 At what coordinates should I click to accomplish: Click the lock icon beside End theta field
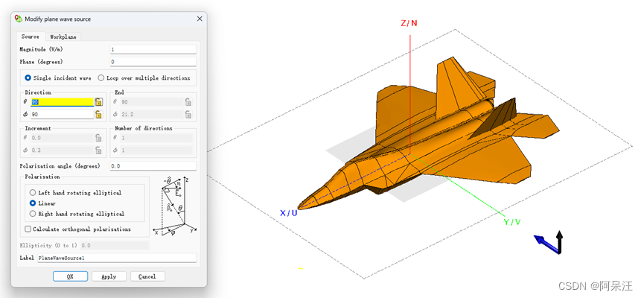[188, 102]
